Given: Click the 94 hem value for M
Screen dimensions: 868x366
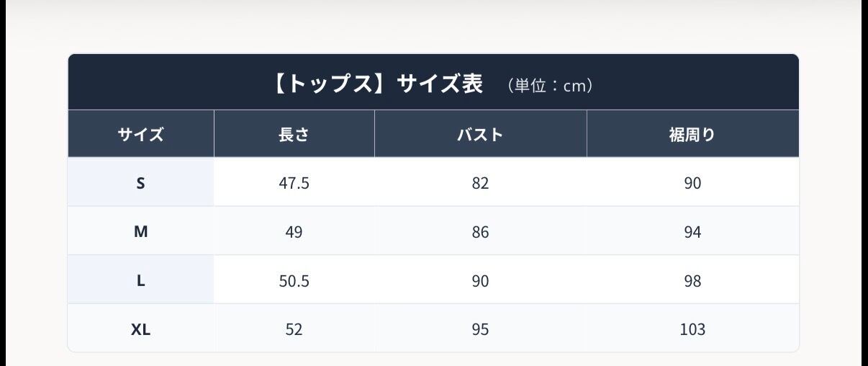Looking at the screenshot, I should (x=693, y=232).
